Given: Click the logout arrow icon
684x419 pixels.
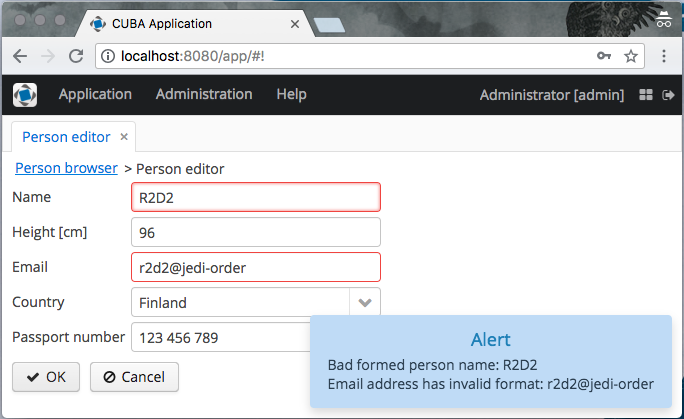Looking at the screenshot, I should 668,95.
